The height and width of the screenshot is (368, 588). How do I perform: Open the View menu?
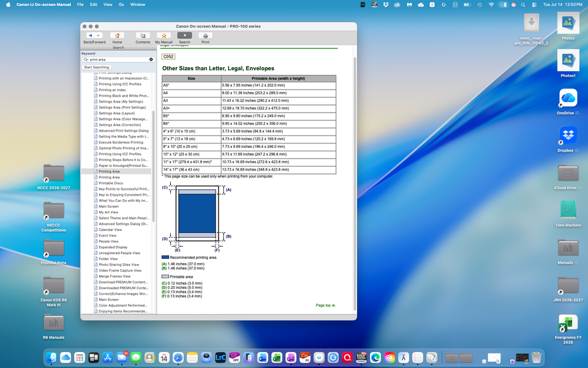click(108, 5)
